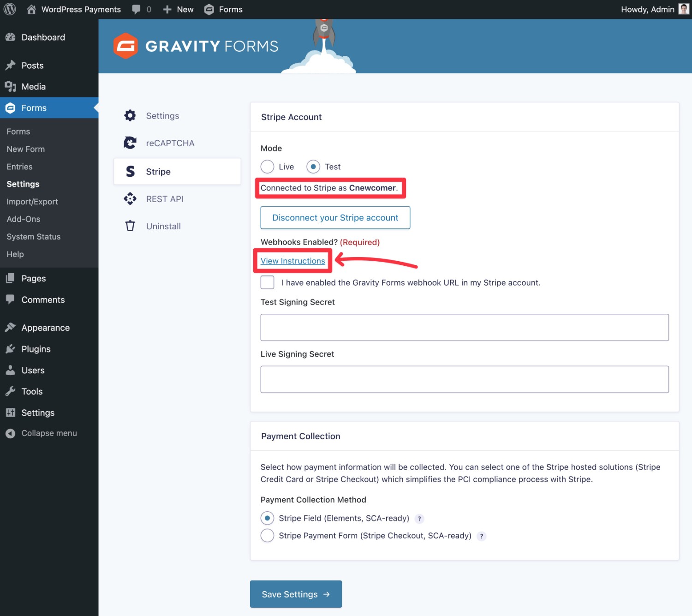Click the REST API icon
Screen dimensions: 692x616
130,198
